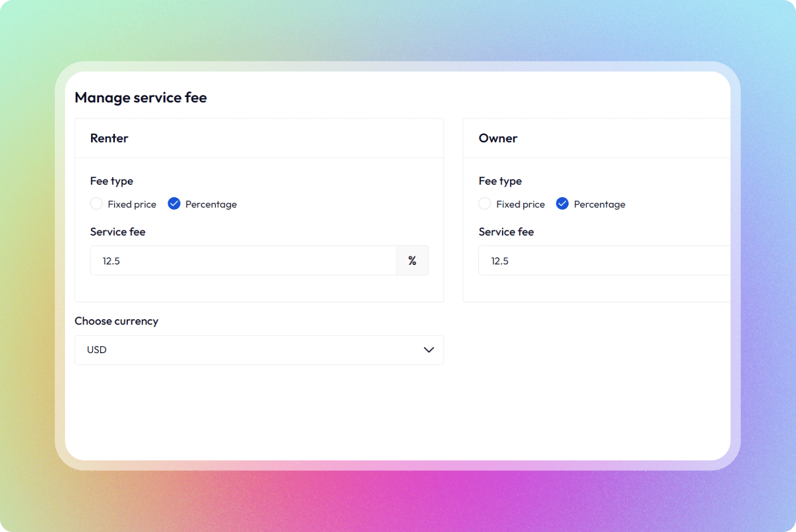Select Percentage radio under Renter
Image resolution: width=796 pixels, height=532 pixels.
(x=174, y=204)
